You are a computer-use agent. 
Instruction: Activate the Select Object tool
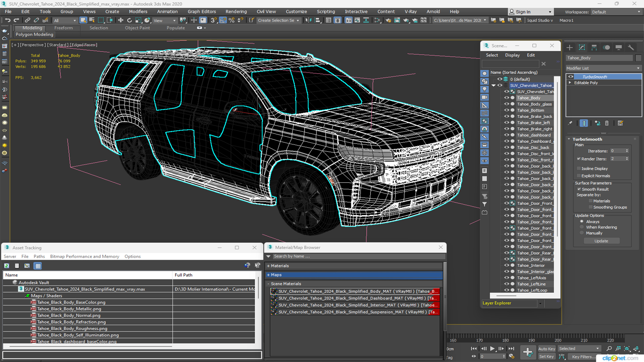[83, 20]
